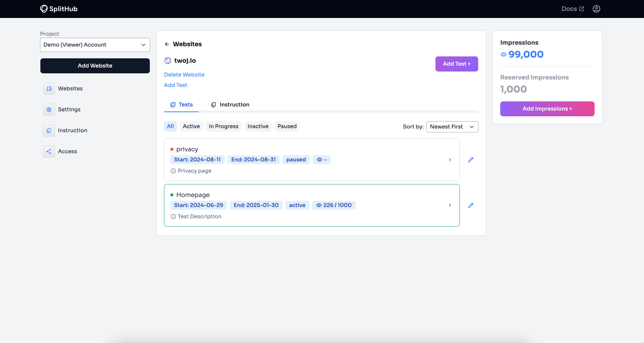Open the Project account dropdown
This screenshot has height=343, width=644.
point(95,45)
